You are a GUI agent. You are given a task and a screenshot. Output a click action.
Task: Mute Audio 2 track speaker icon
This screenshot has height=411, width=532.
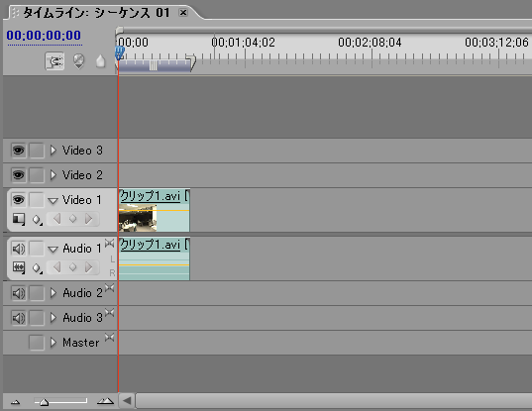click(x=18, y=293)
